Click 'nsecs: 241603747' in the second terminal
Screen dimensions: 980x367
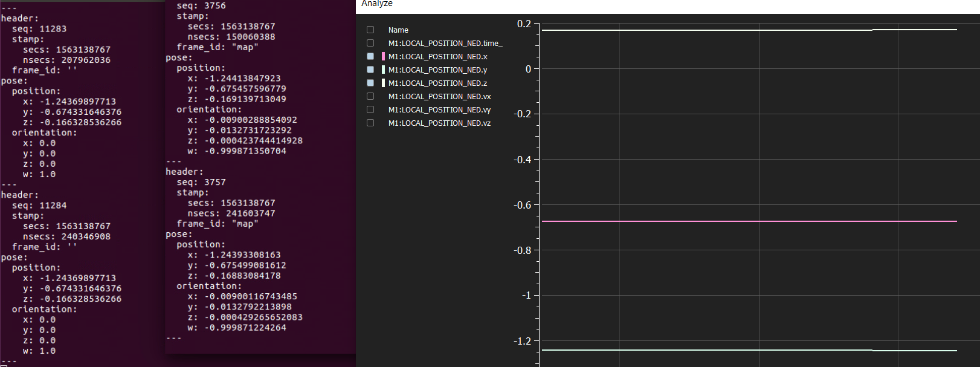pyautogui.click(x=231, y=213)
